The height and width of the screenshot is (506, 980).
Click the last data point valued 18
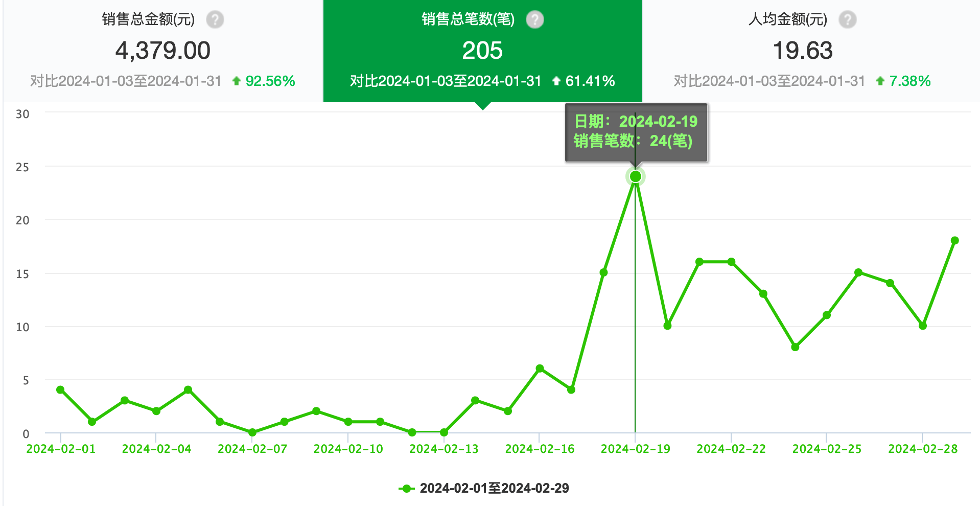pyautogui.click(x=954, y=241)
